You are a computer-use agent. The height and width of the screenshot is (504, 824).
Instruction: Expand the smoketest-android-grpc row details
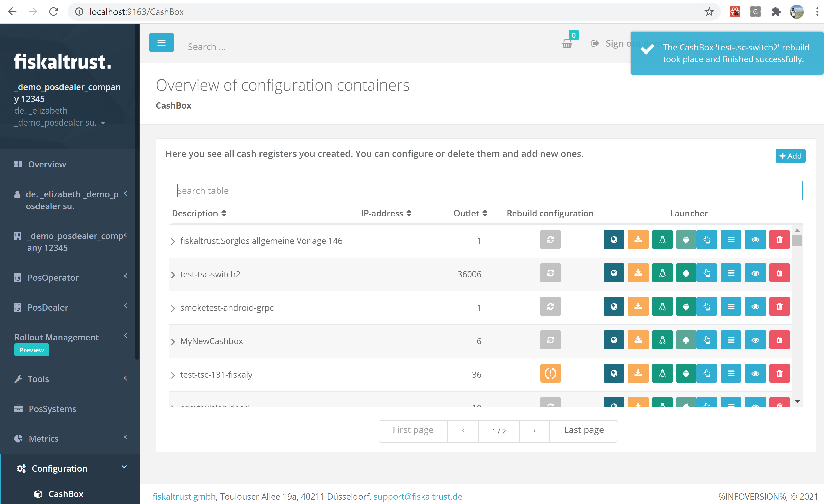[173, 307]
